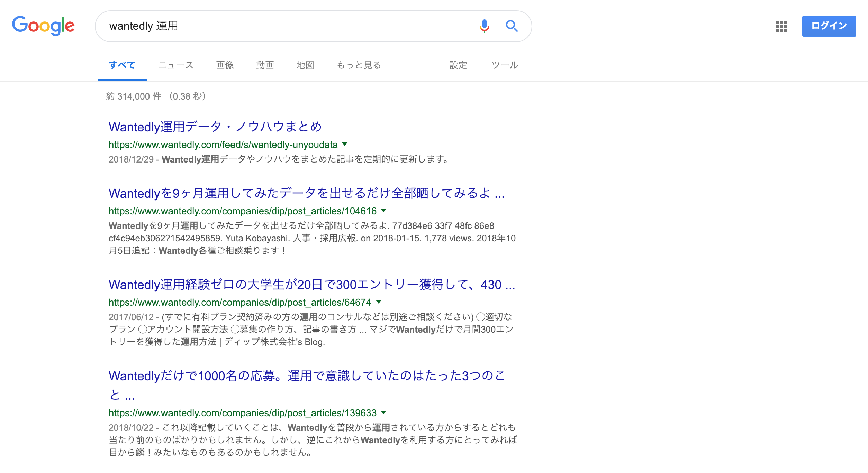Select the すべて tab
The image size is (868, 473).
tap(122, 65)
